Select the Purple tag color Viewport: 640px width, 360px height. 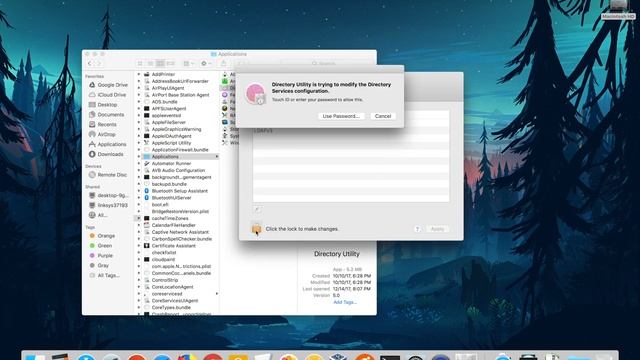101,256
